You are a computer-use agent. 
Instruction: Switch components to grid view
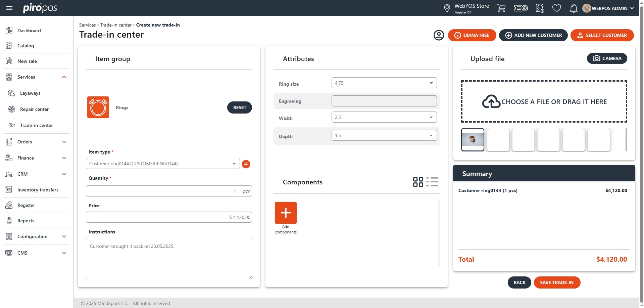pos(418,182)
